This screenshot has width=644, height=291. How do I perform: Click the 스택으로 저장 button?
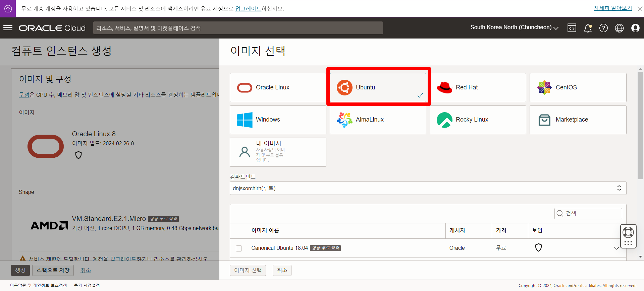(x=53, y=270)
